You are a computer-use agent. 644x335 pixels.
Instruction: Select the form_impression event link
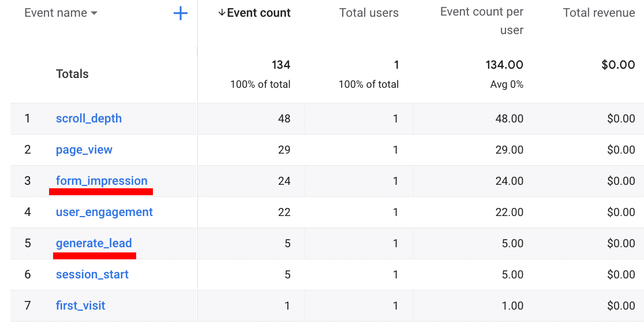[102, 181]
